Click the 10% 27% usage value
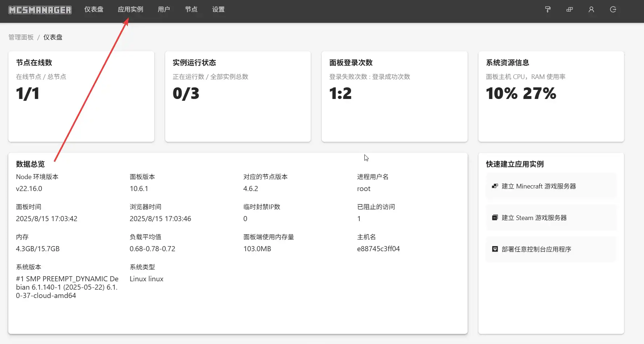This screenshot has width=644, height=344. point(521,94)
